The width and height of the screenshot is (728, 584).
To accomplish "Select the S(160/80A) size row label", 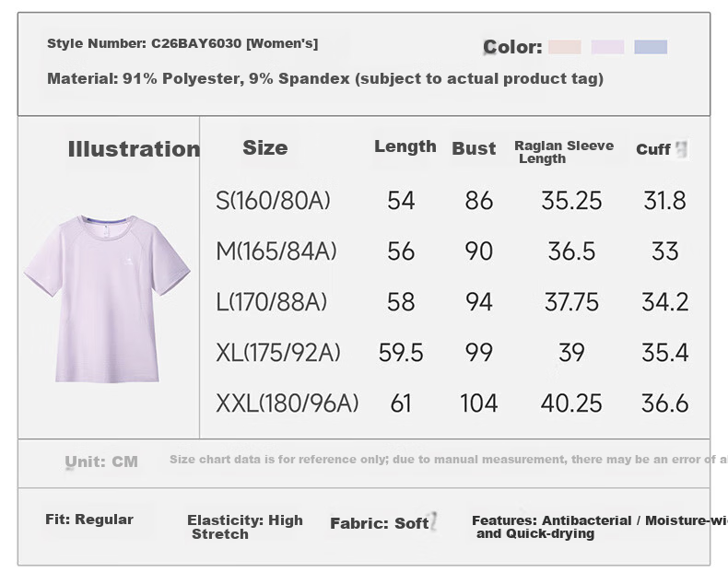I will click(x=273, y=201).
